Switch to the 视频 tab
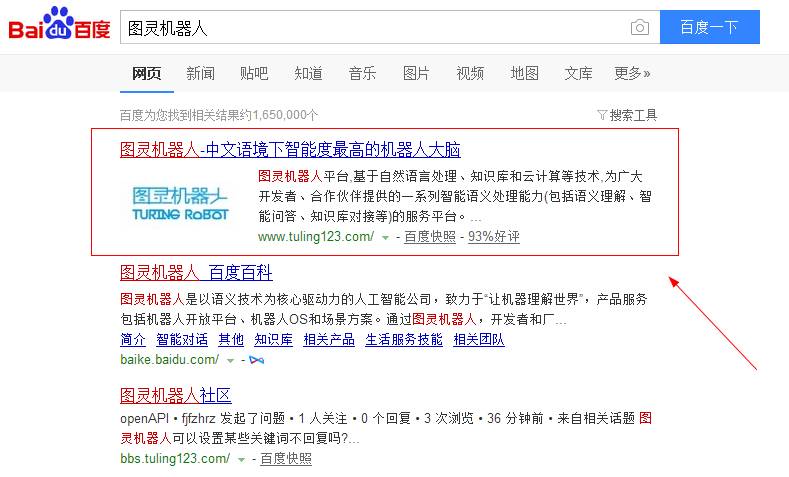The height and width of the screenshot is (477, 789). (x=470, y=73)
